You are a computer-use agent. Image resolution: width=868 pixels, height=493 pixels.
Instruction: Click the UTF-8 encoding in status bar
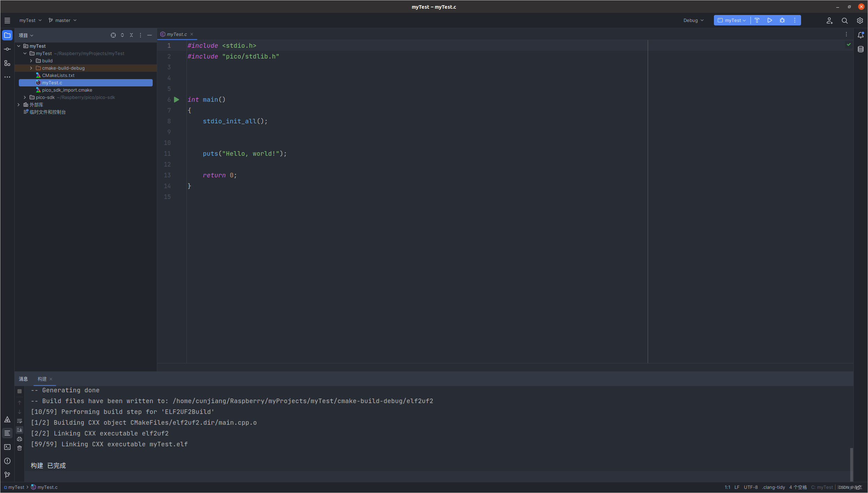(751, 487)
